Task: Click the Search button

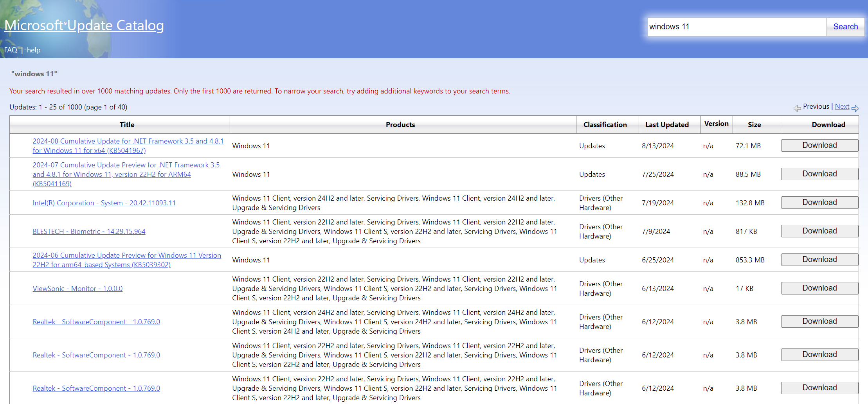Action: pyautogui.click(x=845, y=27)
